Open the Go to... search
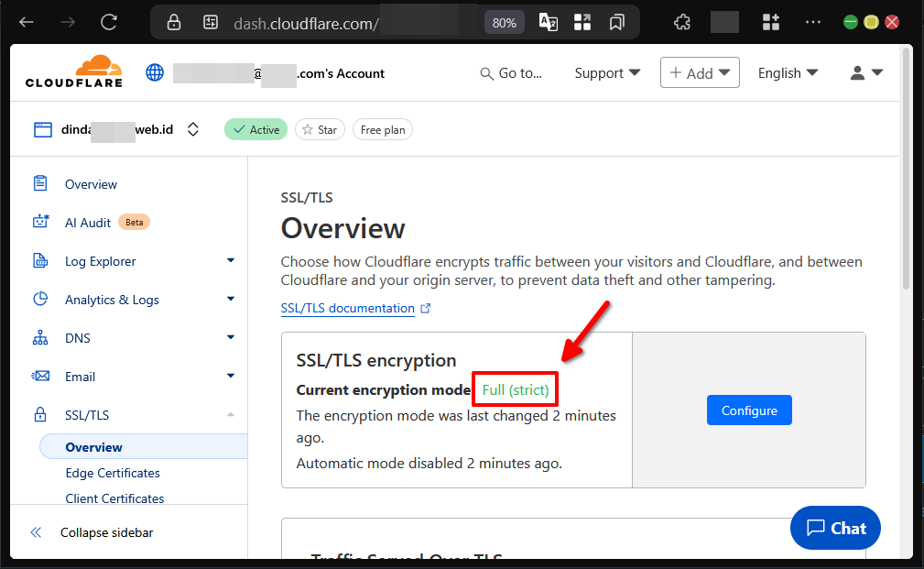This screenshot has width=924, height=569. (511, 73)
